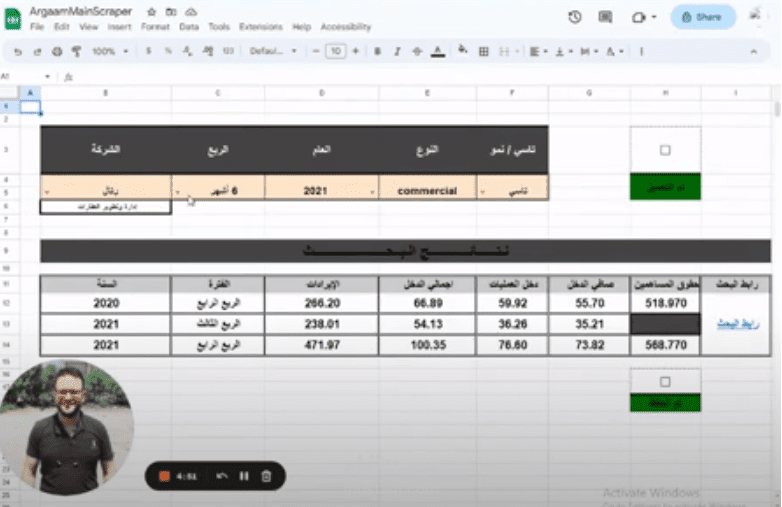Redo the last action
The image size is (782, 507).
(37, 51)
